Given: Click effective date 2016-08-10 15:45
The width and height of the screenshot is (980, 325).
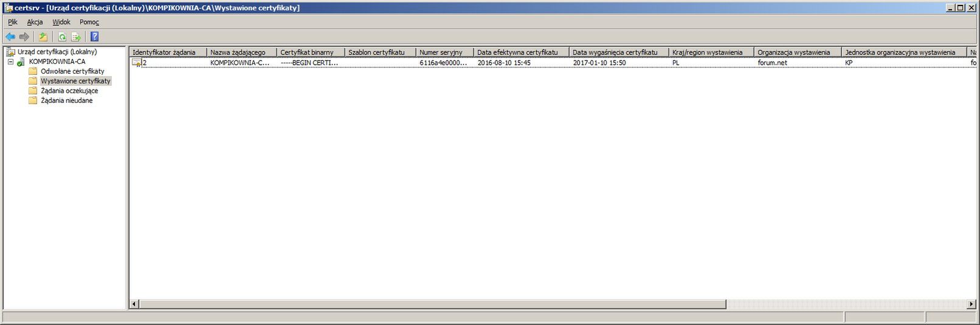Looking at the screenshot, I should [504, 63].
